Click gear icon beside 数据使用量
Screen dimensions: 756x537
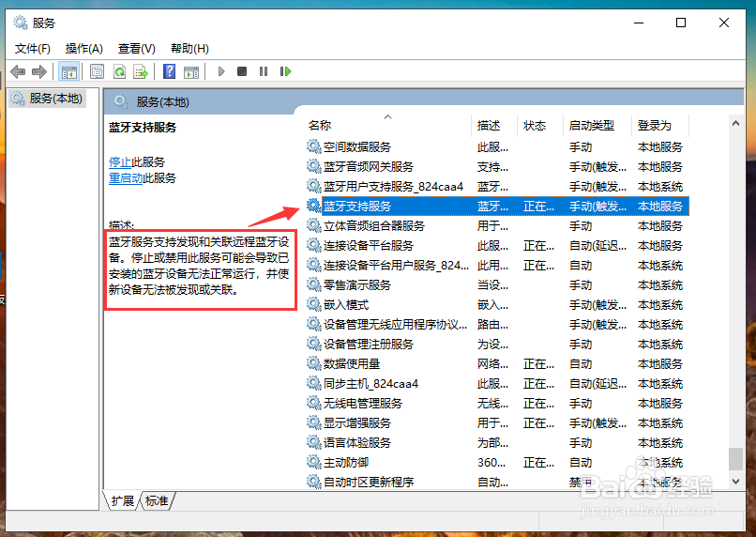pyautogui.click(x=314, y=363)
